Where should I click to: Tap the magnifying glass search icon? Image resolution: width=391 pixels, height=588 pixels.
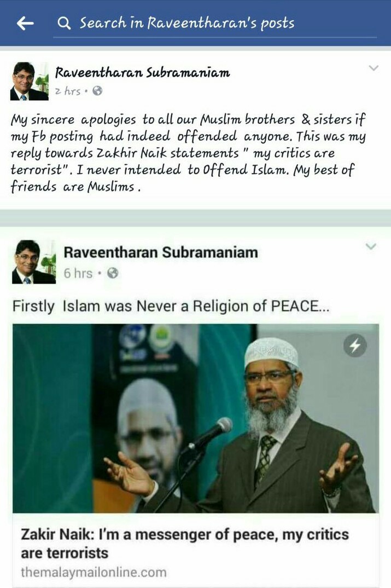(64, 23)
